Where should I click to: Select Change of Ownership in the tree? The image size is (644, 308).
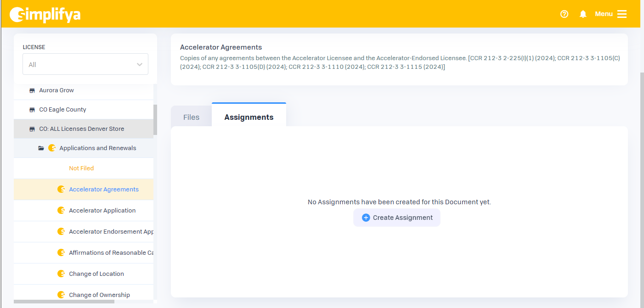pos(99,295)
